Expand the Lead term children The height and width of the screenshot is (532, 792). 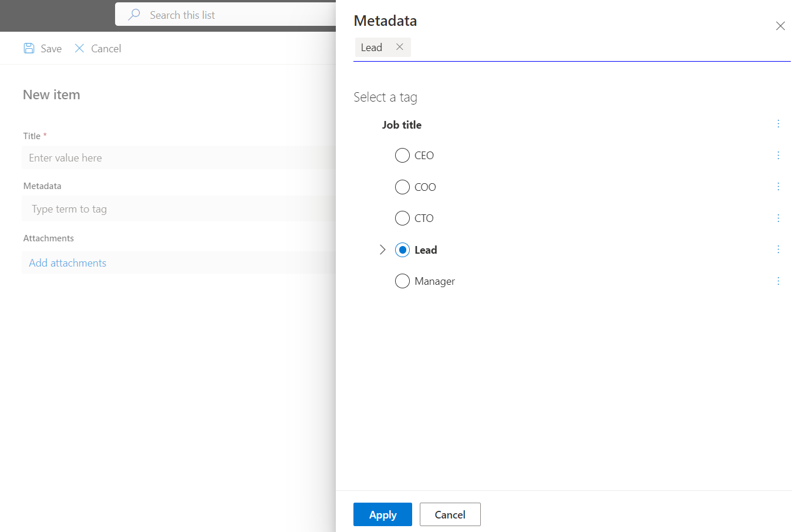point(382,250)
